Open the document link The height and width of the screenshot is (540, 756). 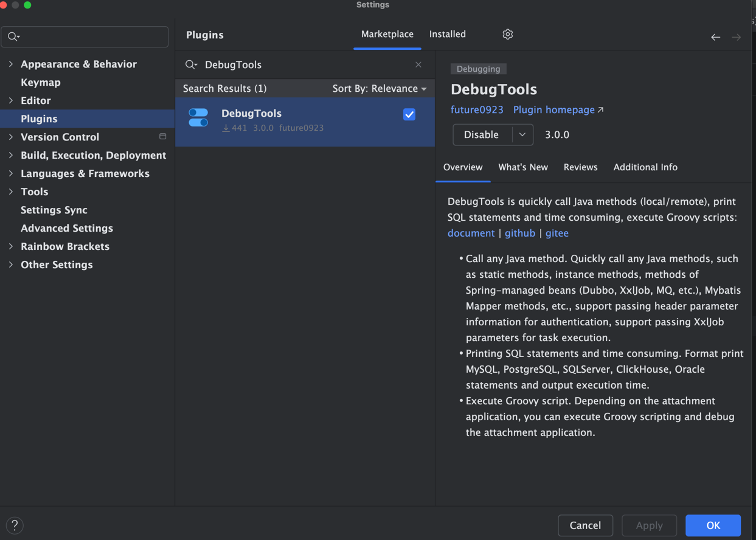(x=471, y=234)
